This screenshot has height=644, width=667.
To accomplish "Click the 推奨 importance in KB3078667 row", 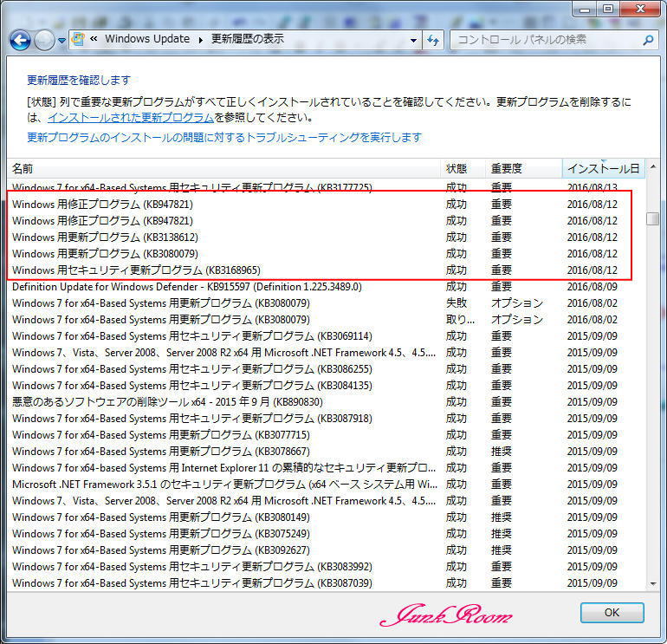I will [x=501, y=452].
